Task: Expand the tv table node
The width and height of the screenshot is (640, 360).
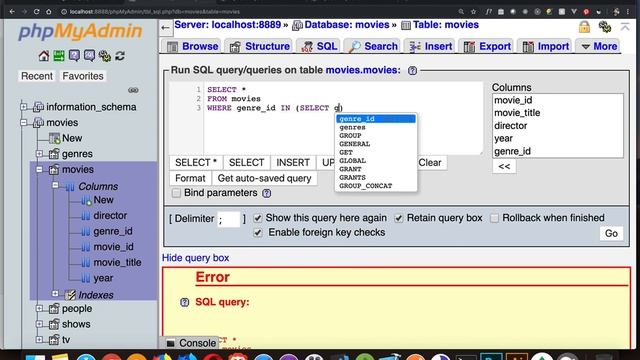Action: pyautogui.click(x=39, y=339)
